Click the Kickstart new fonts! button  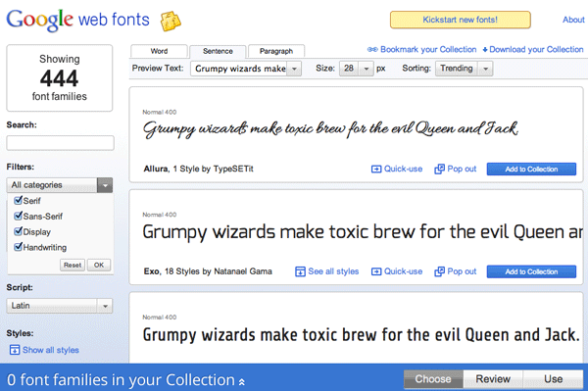[x=461, y=20]
